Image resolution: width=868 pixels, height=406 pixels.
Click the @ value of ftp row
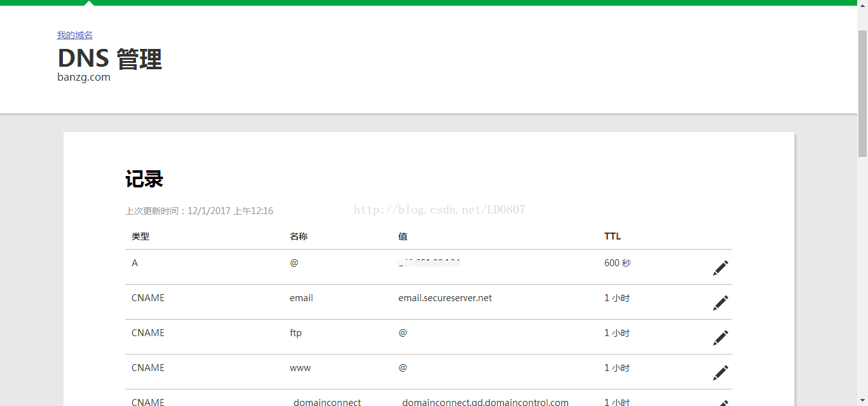click(403, 333)
